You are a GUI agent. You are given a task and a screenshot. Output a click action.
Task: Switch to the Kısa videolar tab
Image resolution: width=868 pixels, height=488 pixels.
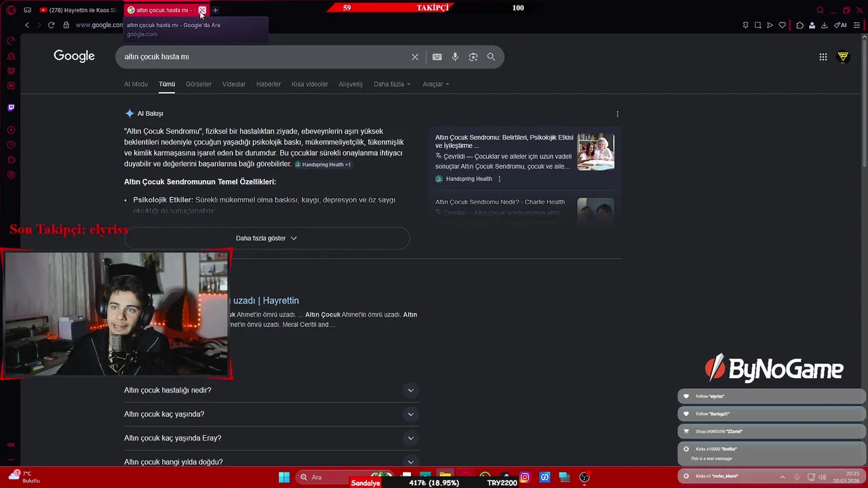(310, 84)
